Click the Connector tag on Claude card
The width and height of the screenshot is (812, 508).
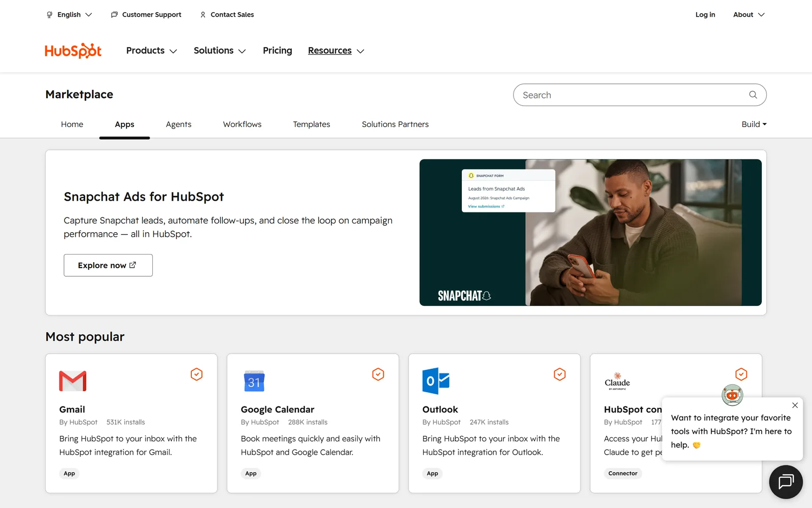point(623,473)
